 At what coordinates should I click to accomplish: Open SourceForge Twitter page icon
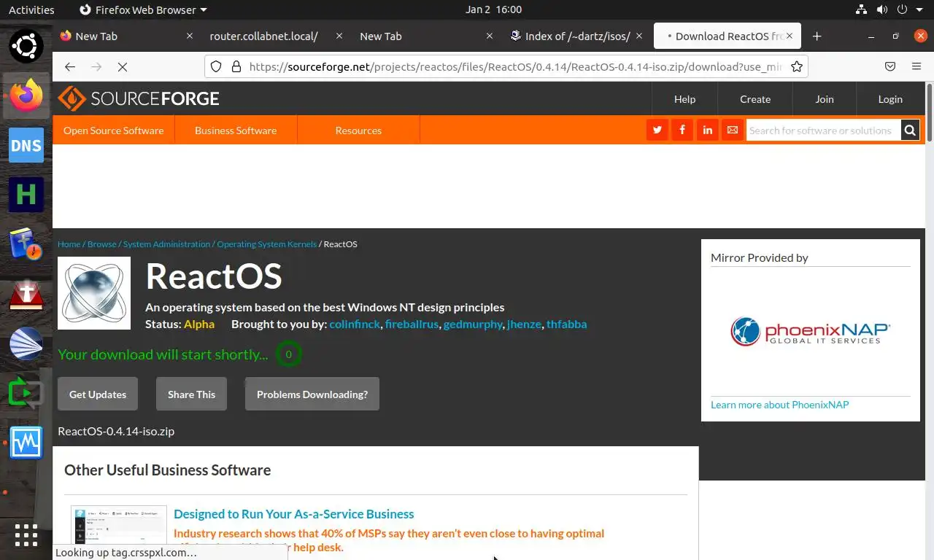click(x=657, y=130)
